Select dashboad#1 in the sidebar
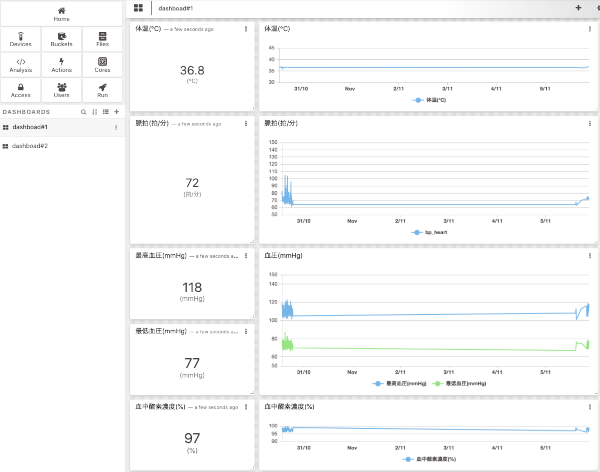This screenshot has width=600, height=472. pyautogui.click(x=62, y=127)
